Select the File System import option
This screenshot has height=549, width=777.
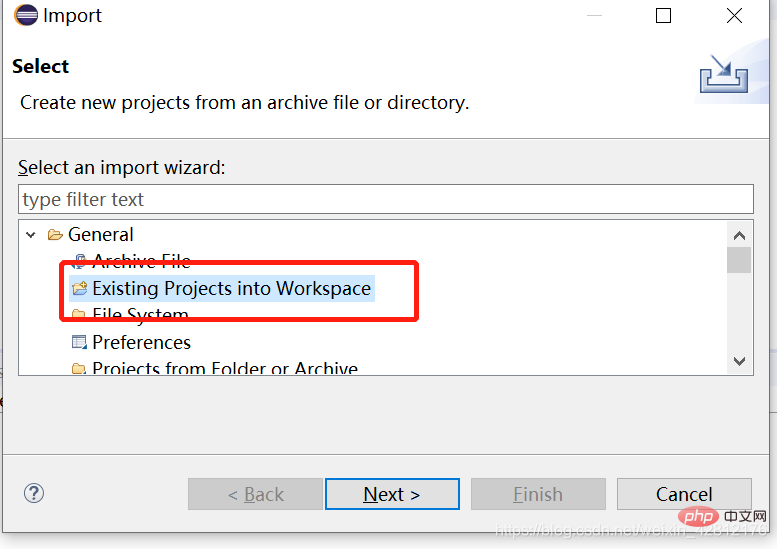click(x=140, y=314)
